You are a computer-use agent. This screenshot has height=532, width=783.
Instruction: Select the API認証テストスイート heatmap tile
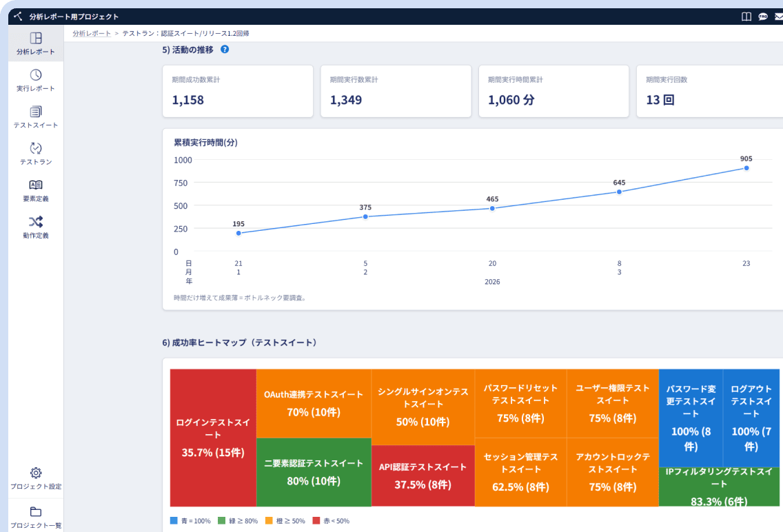point(423,476)
